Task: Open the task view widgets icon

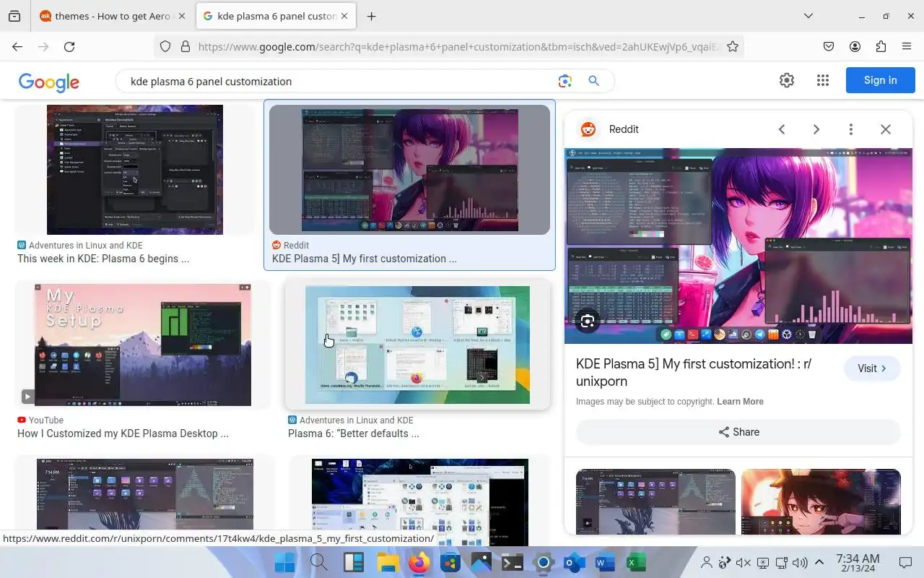Action: [354, 562]
